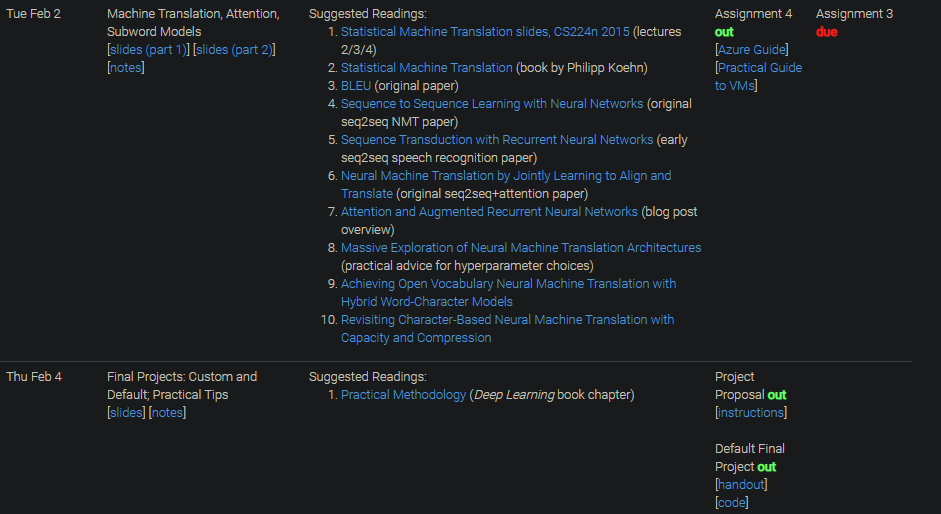The width and height of the screenshot is (941, 514).
Task: Open notes for Final Projects lecture
Action: click(167, 413)
